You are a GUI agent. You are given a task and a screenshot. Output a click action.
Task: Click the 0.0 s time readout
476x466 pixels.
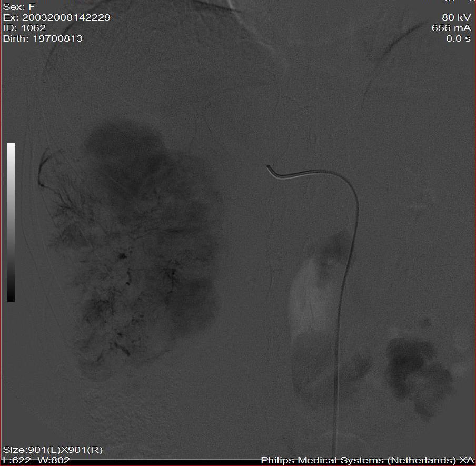[458, 38]
